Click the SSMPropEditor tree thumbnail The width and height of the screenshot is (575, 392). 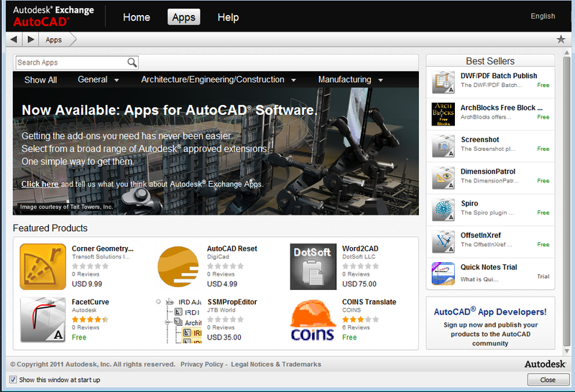178,320
